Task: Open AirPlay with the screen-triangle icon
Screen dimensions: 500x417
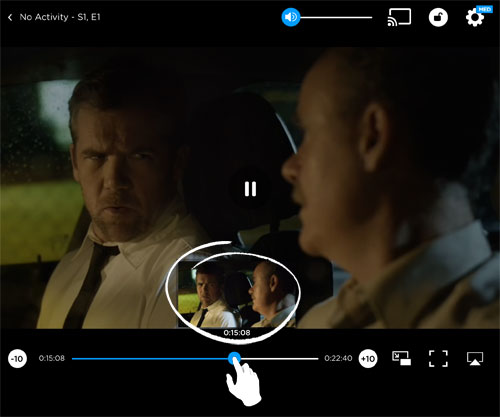Action: point(475,359)
